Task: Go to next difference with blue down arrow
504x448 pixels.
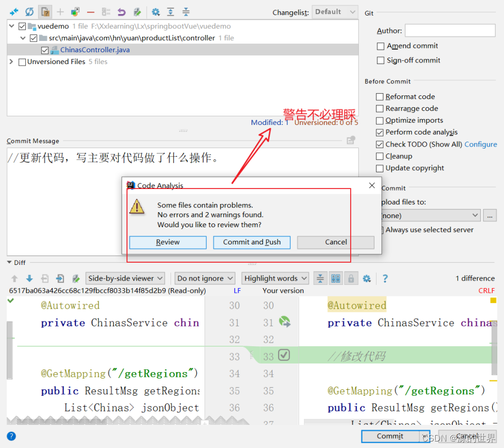Action: click(29, 278)
